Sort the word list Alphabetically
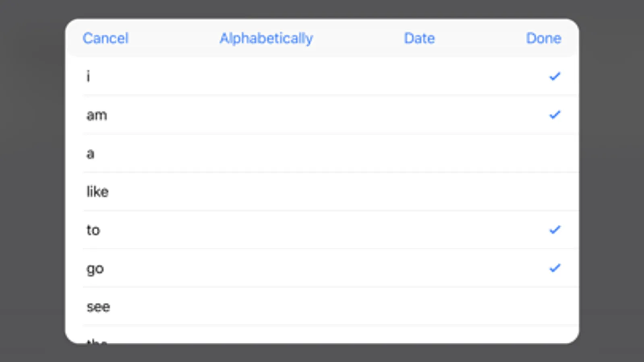This screenshot has height=362, width=644. (x=266, y=38)
